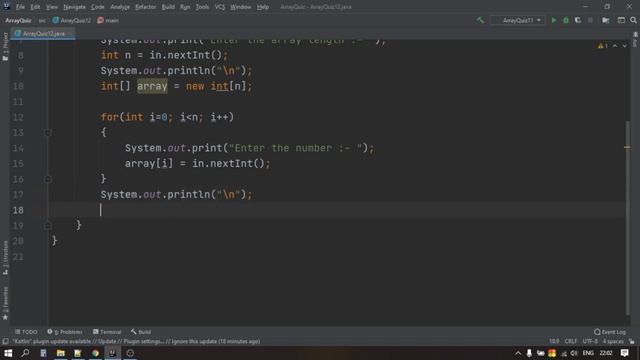The width and height of the screenshot is (640, 360).
Task: Open the Build menu
Action: [168, 7]
